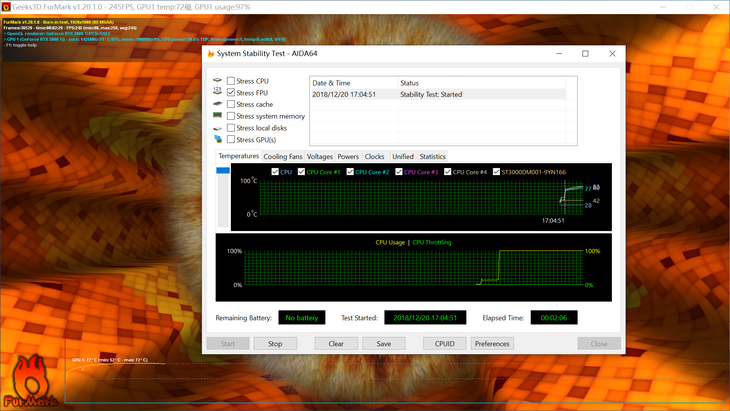730x411 pixels.
Task: Uncheck the CPU Core #3 graph checkbox
Action: pos(399,172)
